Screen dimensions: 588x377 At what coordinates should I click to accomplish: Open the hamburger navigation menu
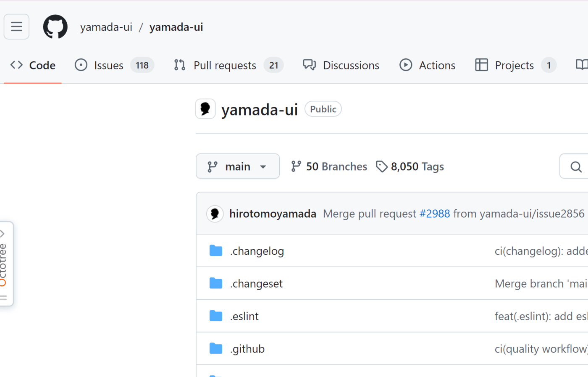tap(16, 26)
